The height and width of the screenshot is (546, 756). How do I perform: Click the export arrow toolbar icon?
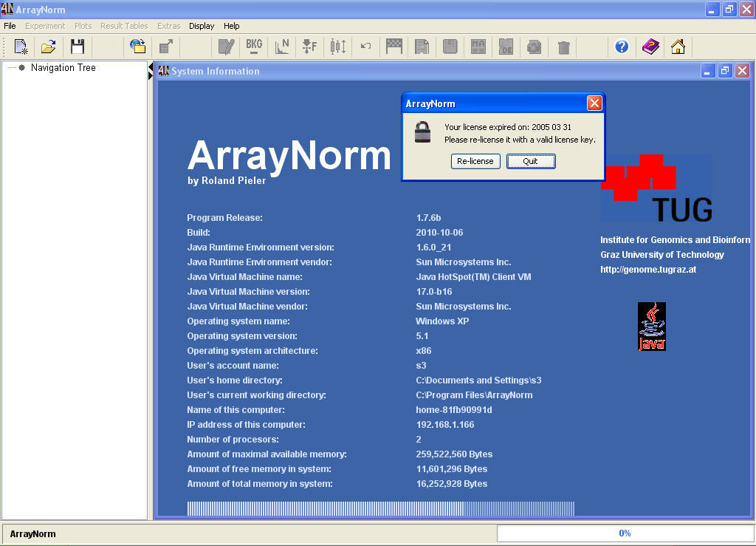[x=166, y=47]
